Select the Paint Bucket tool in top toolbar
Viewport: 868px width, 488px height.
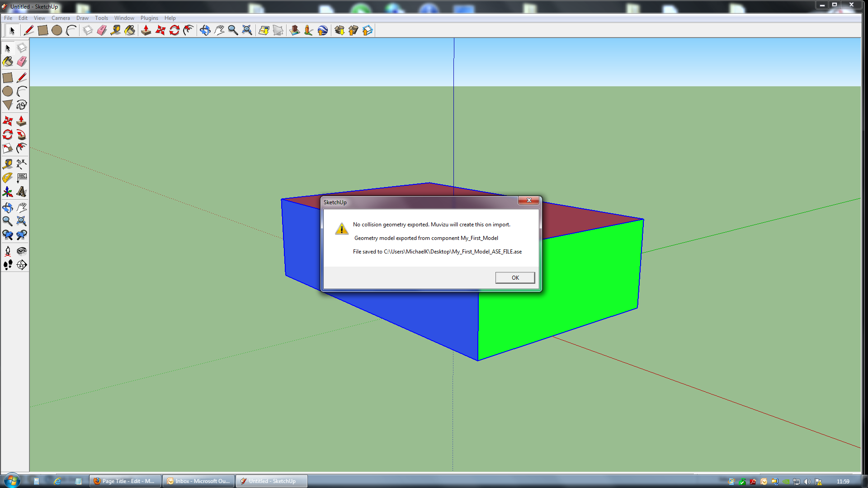[x=130, y=30]
